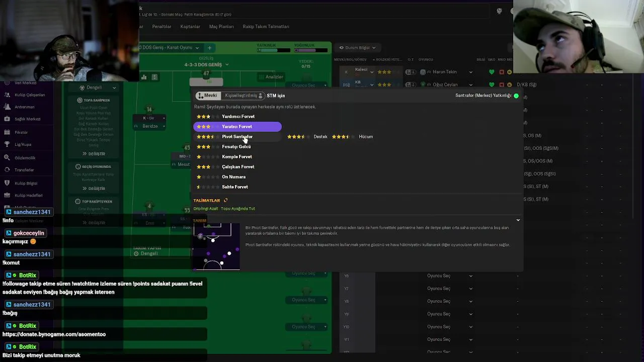This screenshot has width=644, height=362.
Task: Open the Dengeli mentality dropdown
Action: 94,87
